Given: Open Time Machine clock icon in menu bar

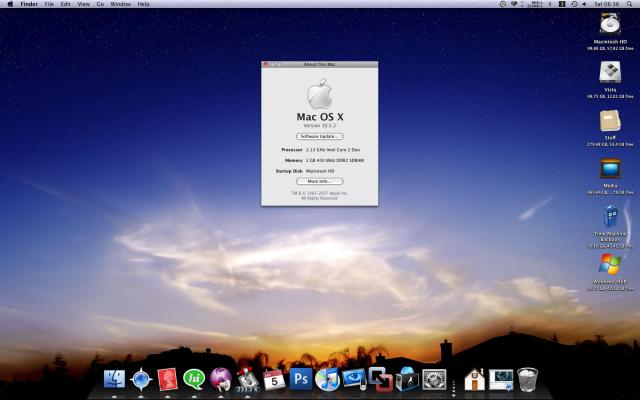Looking at the screenshot, I should click(574, 4).
